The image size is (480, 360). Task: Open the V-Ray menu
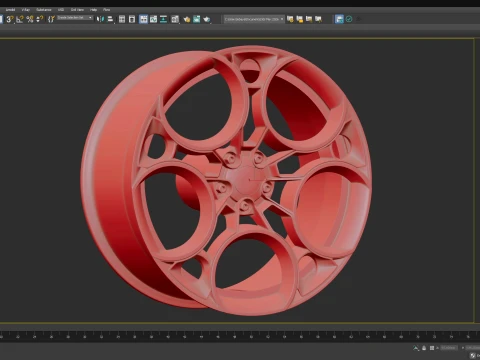coord(26,10)
